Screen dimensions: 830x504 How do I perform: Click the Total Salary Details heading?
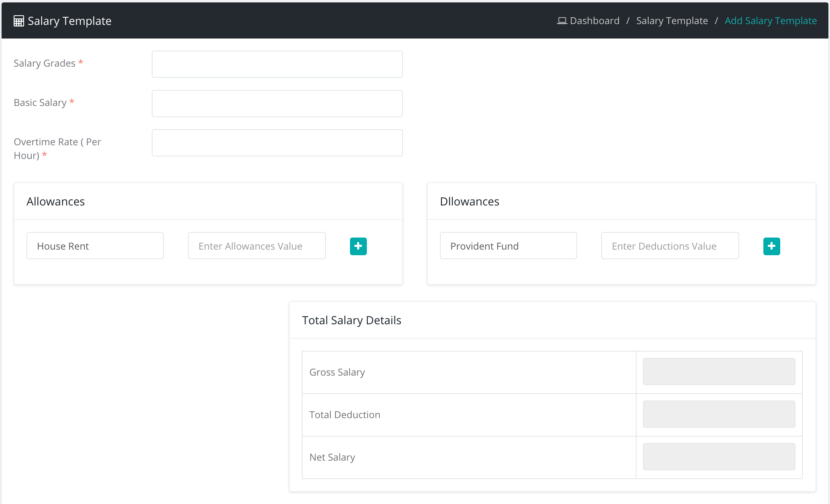pyautogui.click(x=352, y=320)
